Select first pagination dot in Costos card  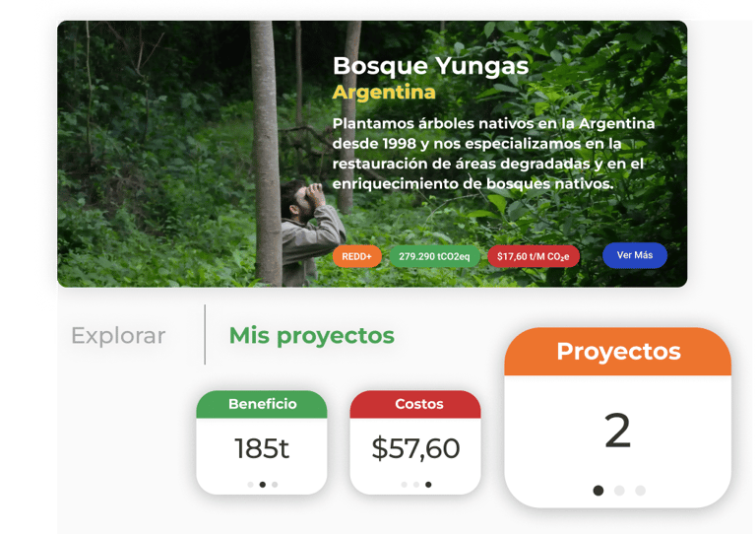404,485
